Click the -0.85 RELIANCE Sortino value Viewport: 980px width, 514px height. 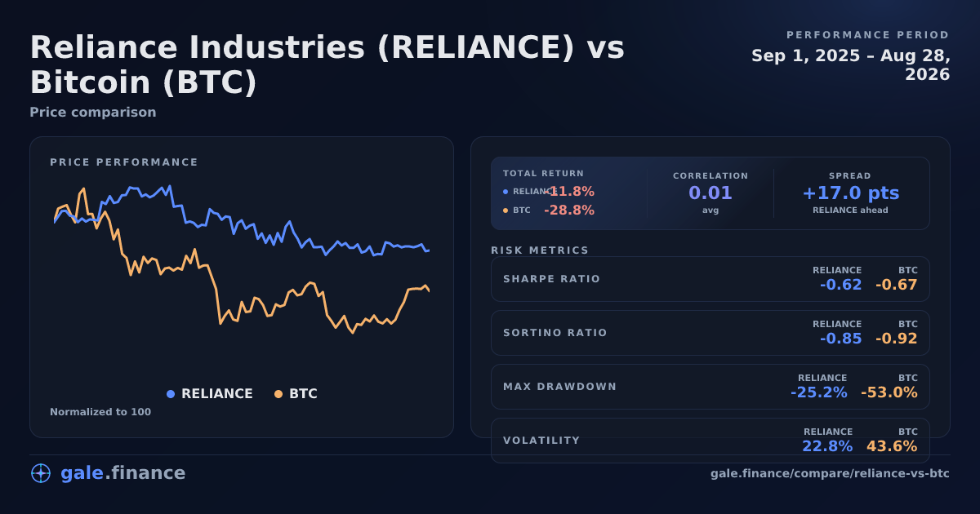841,339
